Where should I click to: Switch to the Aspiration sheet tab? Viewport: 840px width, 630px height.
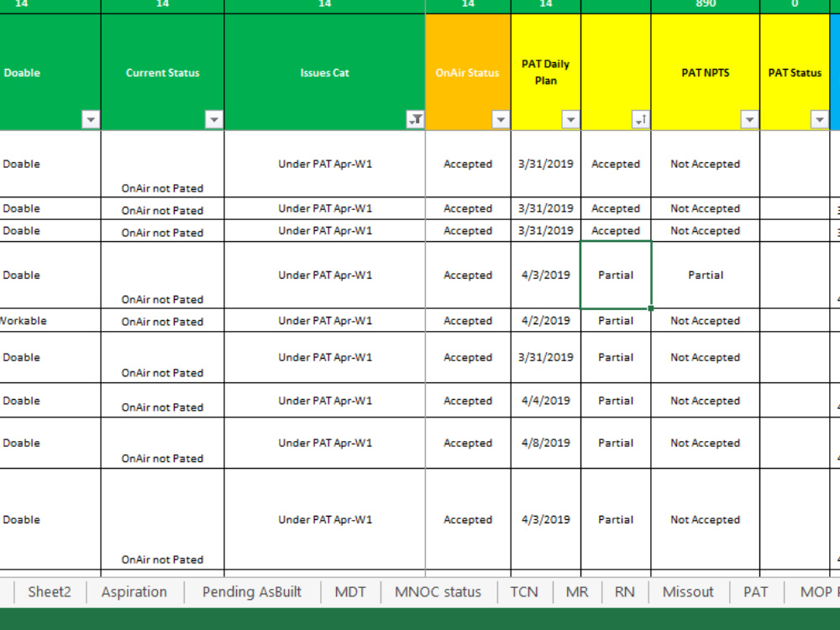(134, 592)
